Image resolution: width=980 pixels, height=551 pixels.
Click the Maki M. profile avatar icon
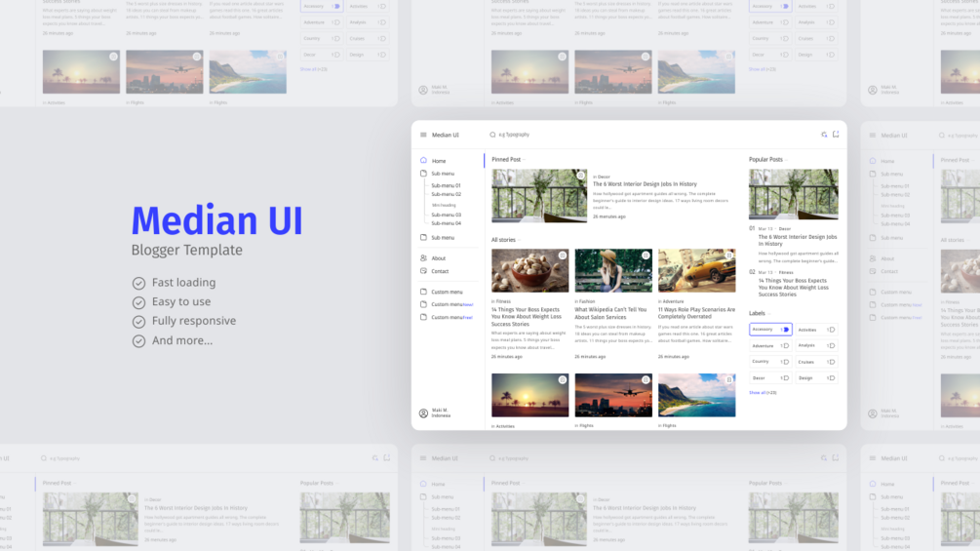click(424, 413)
